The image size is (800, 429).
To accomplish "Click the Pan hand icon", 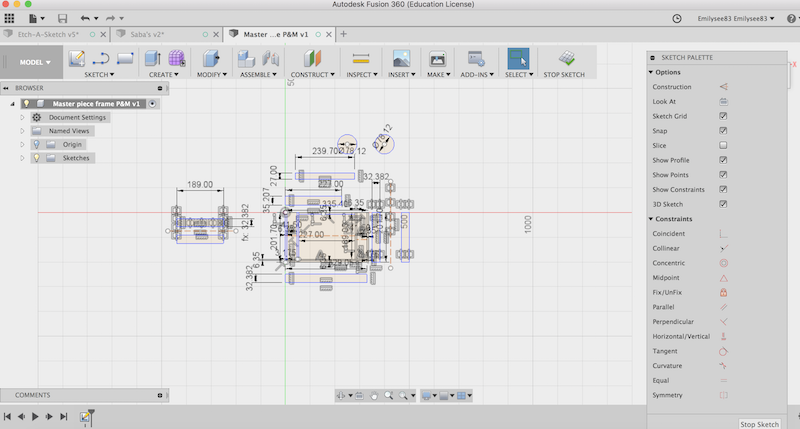I will [x=374, y=395].
